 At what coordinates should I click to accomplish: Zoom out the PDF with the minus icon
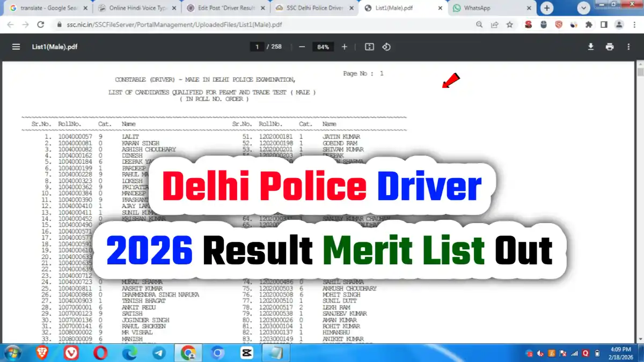pyautogui.click(x=302, y=47)
